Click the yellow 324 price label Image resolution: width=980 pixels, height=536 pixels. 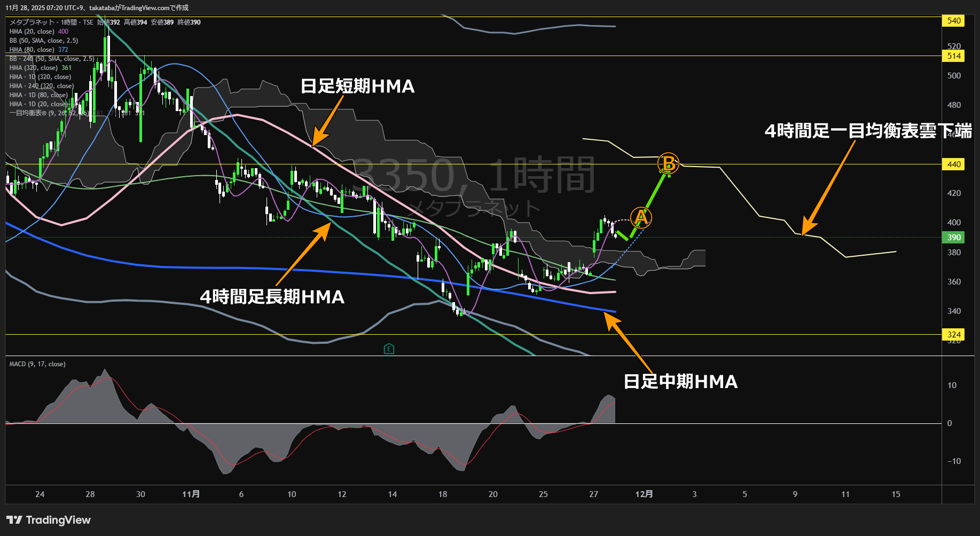pyautogui.click(x=954, y=335)
